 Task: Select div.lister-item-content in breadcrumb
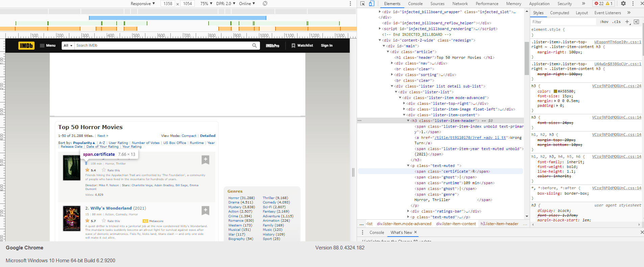pos(456,224)
